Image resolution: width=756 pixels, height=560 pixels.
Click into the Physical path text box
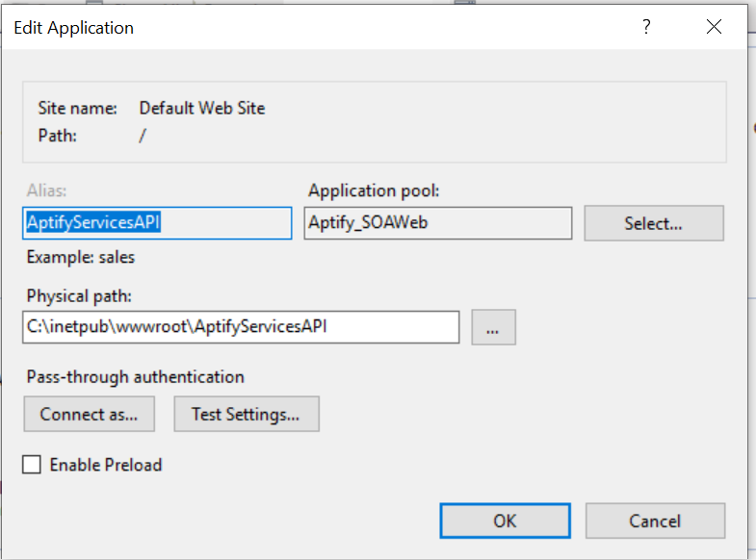click(x=241, y=327)
